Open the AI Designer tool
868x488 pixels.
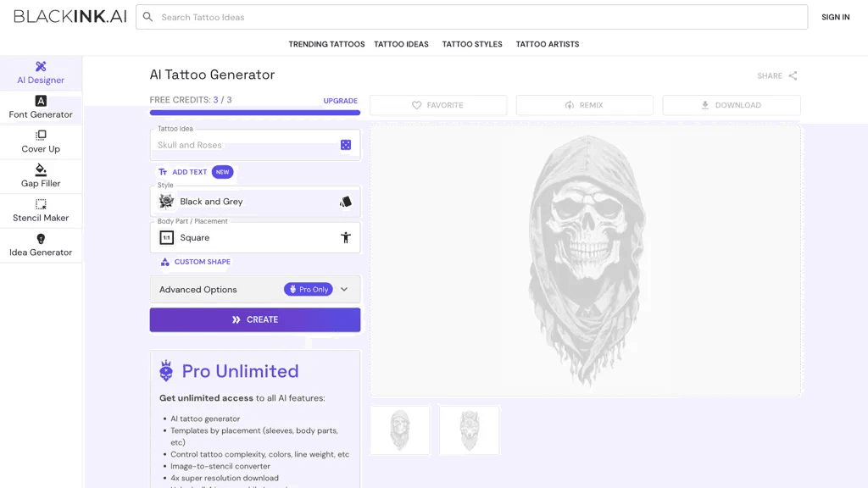coord(41,73)
